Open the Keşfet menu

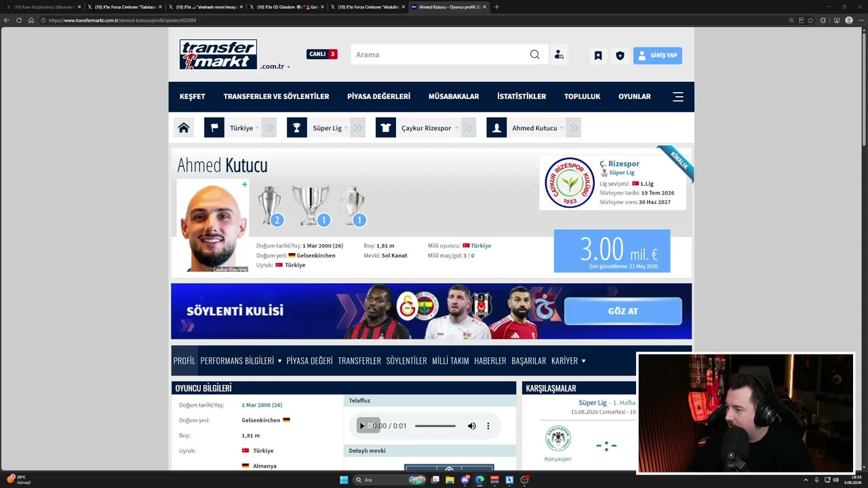[193, 97]
